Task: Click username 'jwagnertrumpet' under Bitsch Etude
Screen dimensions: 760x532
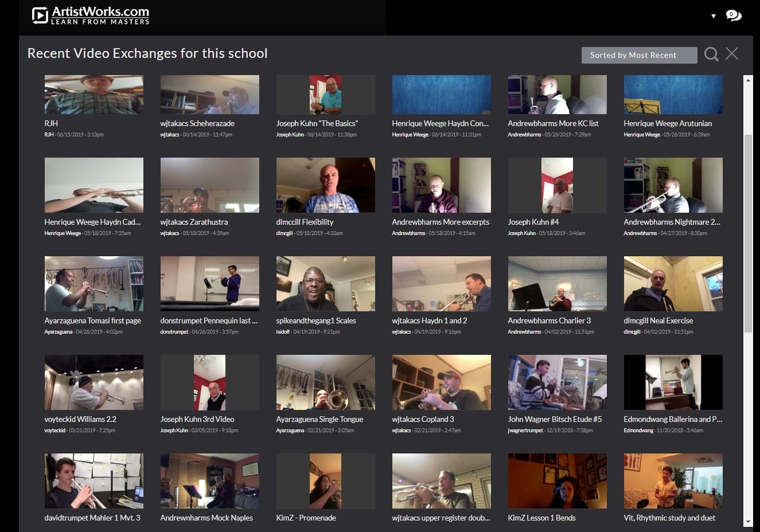Action: [x=525, y=431]
